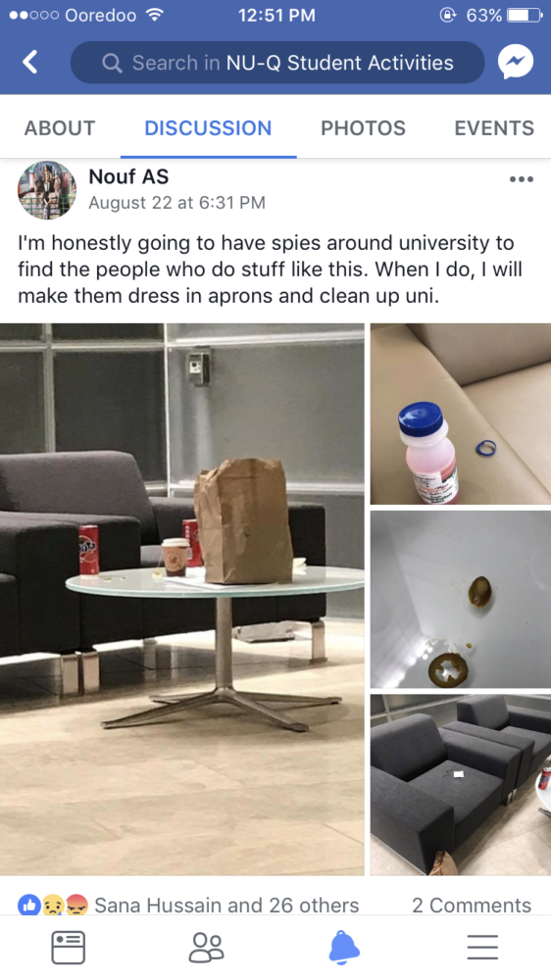The height and width of the screenshot is (980, 551).
Task: Open the Friends bottom tab icon
Action: coord(206,948)
